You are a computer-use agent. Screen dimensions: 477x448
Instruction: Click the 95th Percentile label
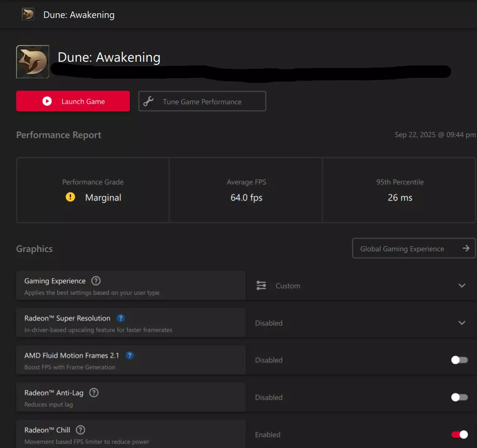coord(400,182)
